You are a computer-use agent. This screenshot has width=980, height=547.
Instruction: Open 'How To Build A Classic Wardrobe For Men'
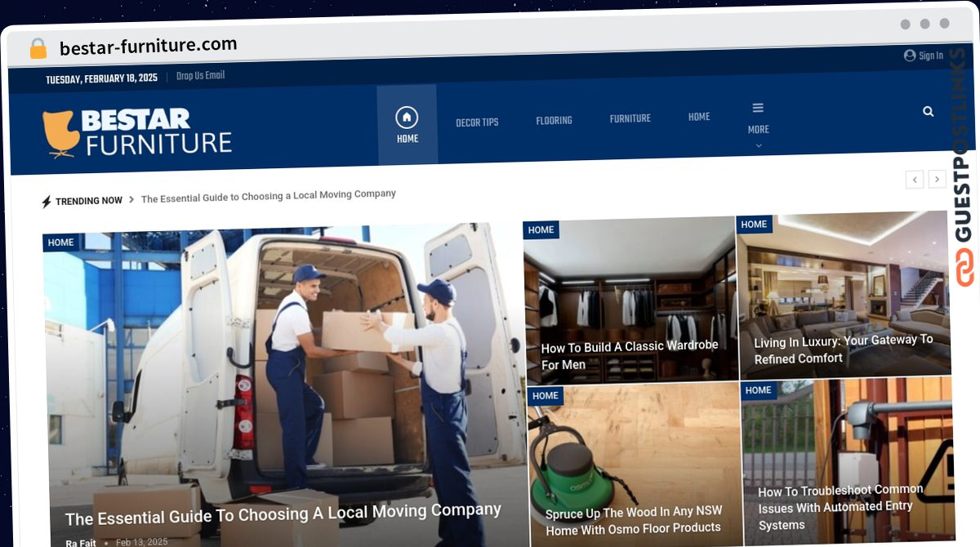630,355
